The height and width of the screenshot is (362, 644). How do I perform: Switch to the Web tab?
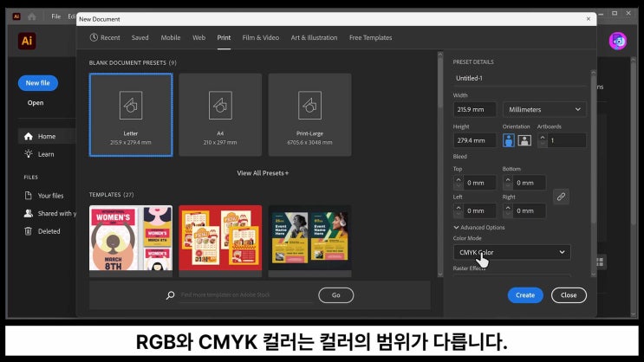click(198, 38)
